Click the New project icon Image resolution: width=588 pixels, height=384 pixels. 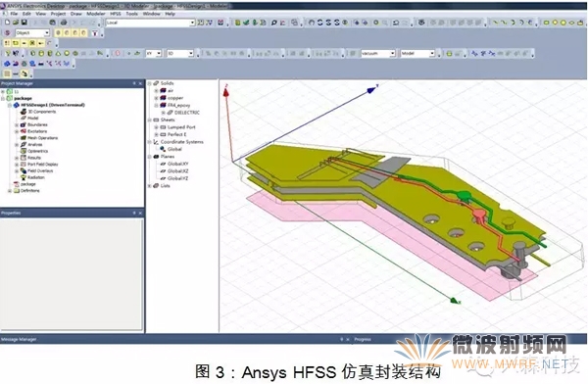7,23
